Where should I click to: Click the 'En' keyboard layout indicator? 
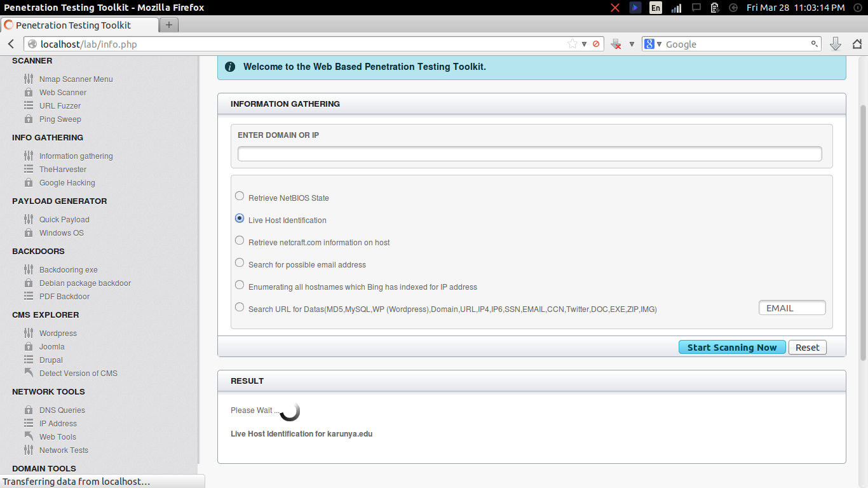655,8
